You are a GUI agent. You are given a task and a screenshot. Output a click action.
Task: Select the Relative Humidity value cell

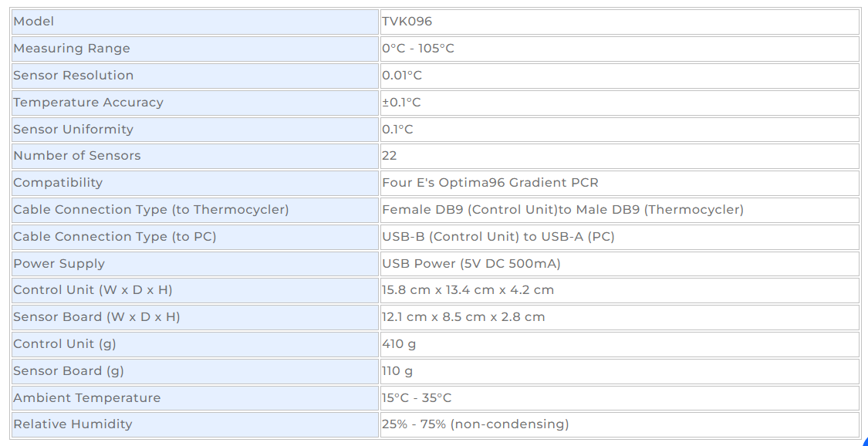click(620, 424)
